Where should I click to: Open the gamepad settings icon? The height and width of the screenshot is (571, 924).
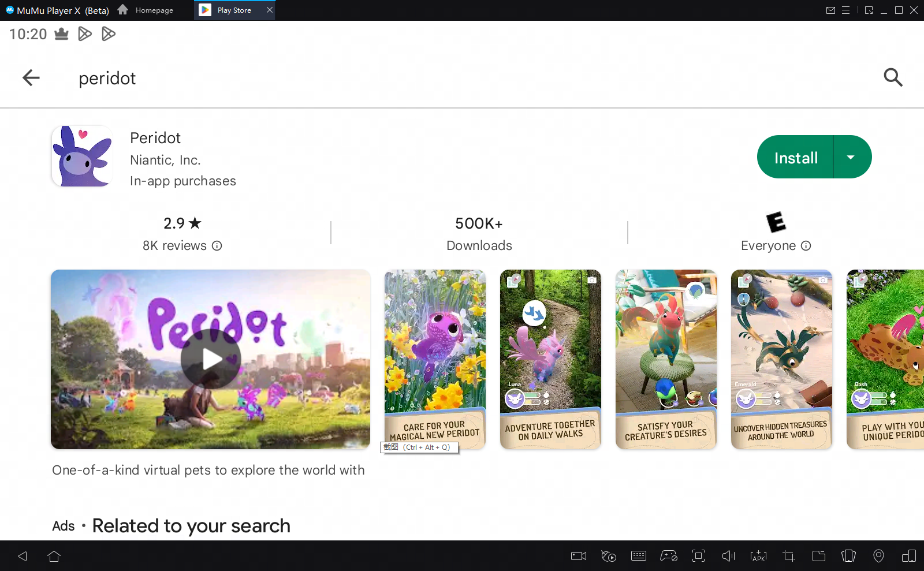(x=669, y=556)
